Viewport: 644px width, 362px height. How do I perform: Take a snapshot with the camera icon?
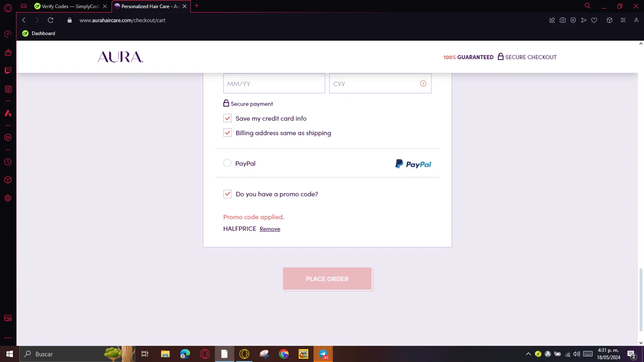pos(562,20)
